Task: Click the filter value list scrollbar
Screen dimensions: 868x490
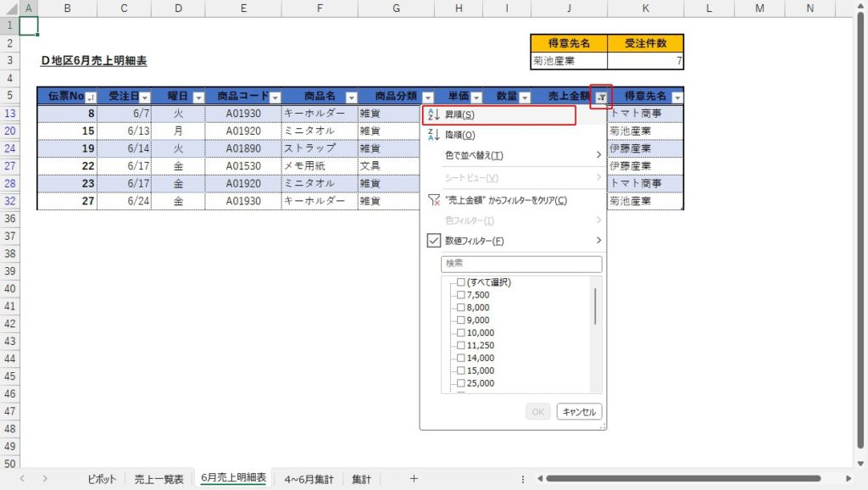Action: [595, 307]
